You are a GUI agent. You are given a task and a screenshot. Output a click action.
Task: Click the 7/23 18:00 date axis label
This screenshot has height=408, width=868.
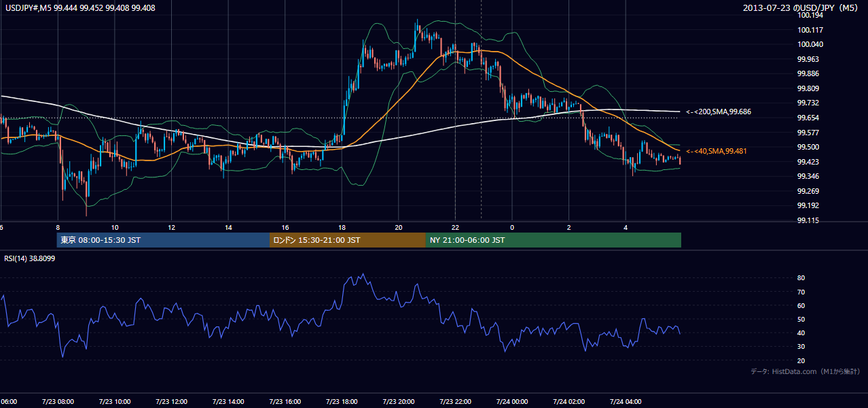tap(342, 402)
